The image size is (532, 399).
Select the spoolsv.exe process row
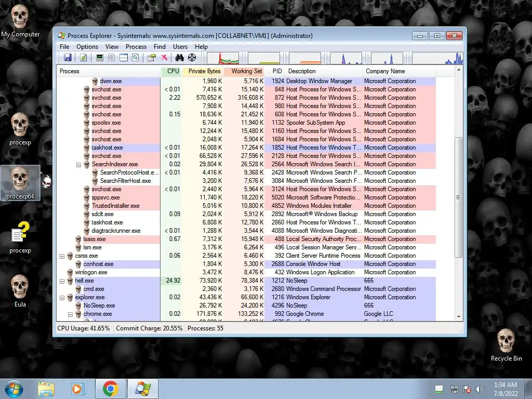pyautogui.click(x=246, y=123)
